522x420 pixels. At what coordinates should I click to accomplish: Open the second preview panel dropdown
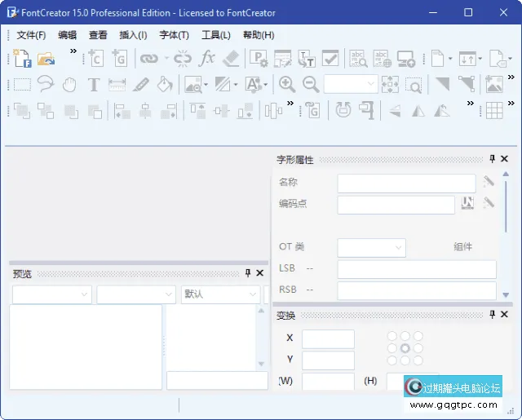click(136, 294)
